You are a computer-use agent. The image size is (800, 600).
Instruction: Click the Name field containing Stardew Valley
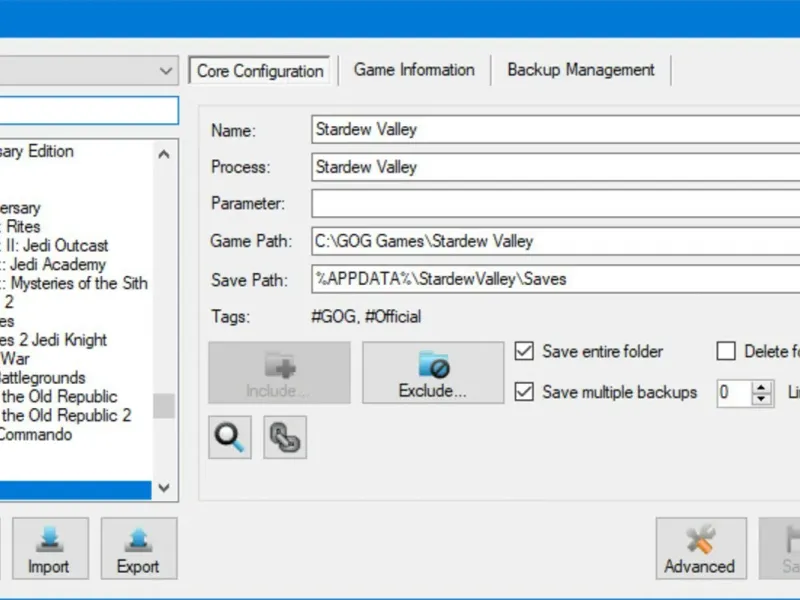(x=556, y=130)
